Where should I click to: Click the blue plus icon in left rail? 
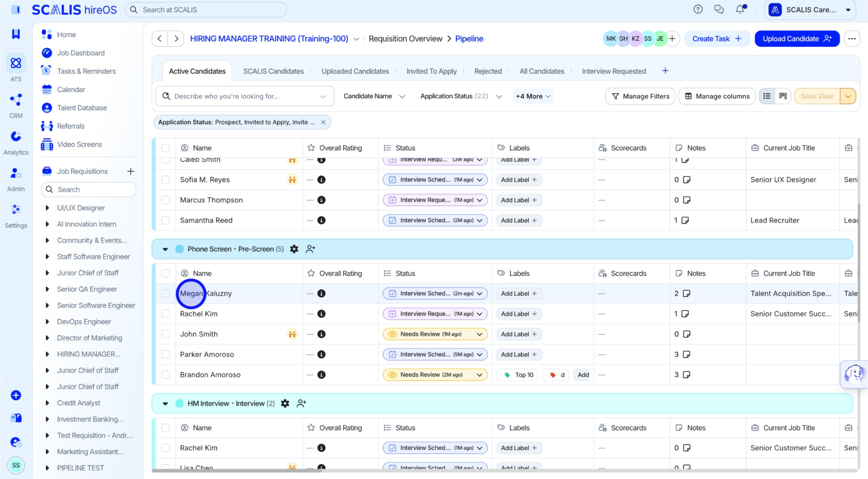(x=16, y=395)
